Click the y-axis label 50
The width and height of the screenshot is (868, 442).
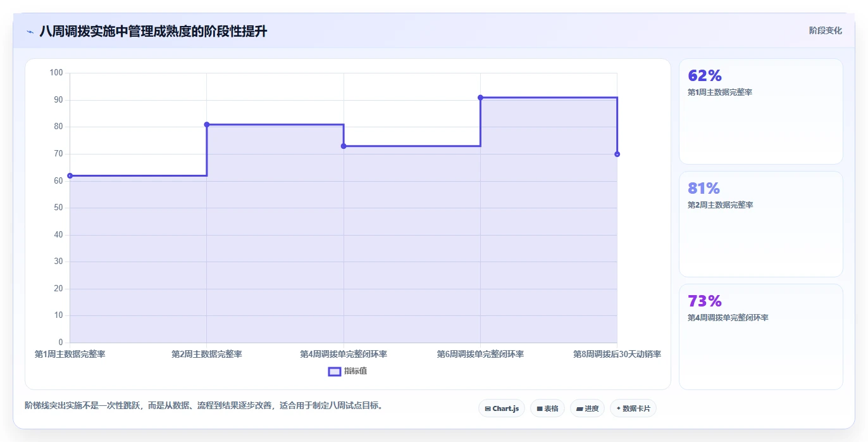pos(59,208)
